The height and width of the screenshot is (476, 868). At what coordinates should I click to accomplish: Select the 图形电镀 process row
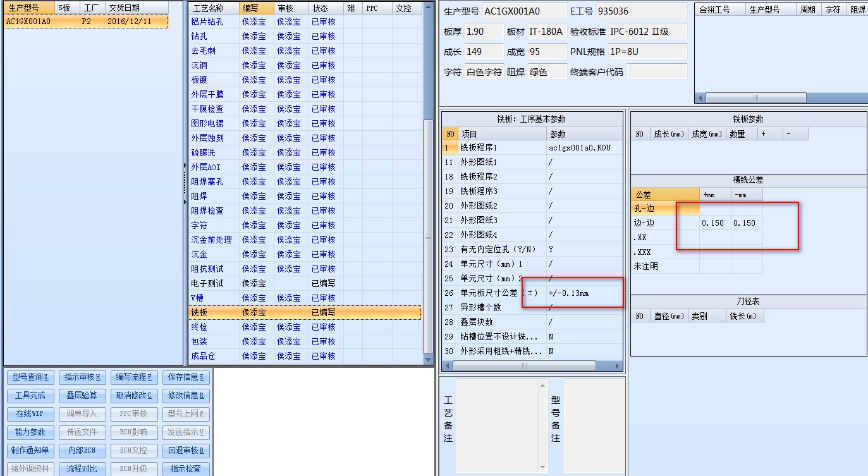click(305, 123)
